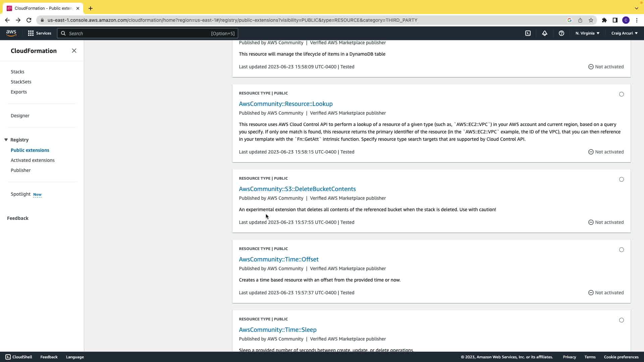The height and width of the screenshot is (362, 644).
Task: Select the AwsCommunity::Resource::Lookup radio button
Action: click(621, 94)
